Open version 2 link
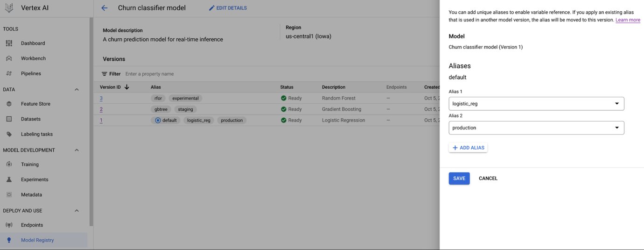 (x=101, y=109)
